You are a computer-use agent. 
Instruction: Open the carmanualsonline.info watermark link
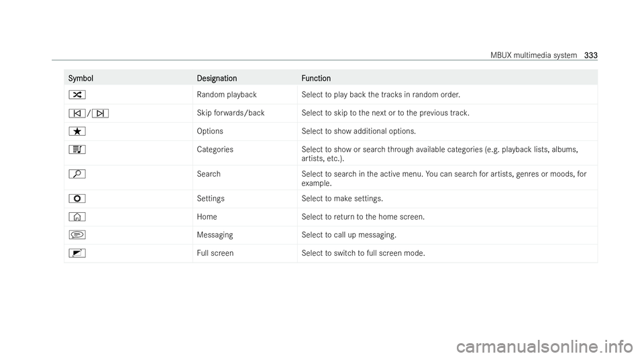point(544,347)
